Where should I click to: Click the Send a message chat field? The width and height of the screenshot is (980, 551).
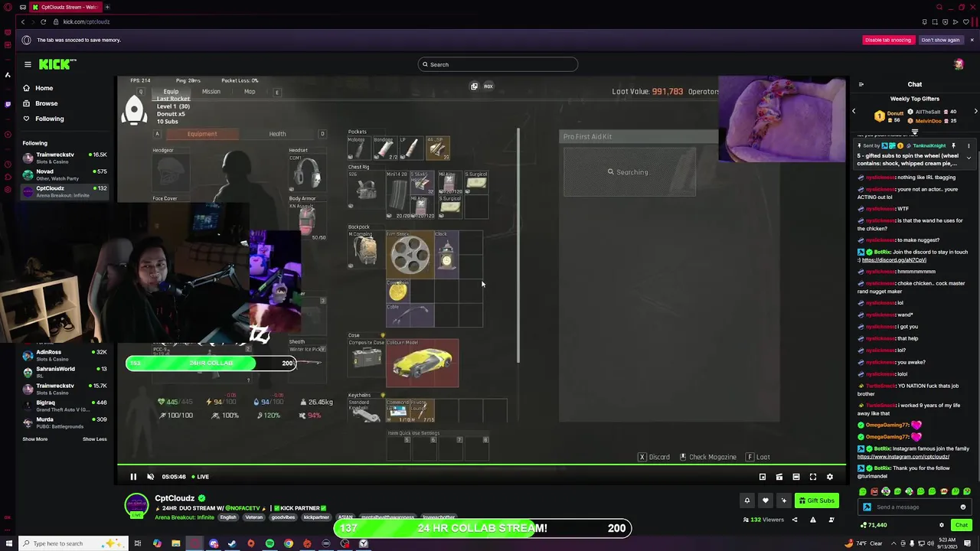pyautogui.click(x=915, y=507)
